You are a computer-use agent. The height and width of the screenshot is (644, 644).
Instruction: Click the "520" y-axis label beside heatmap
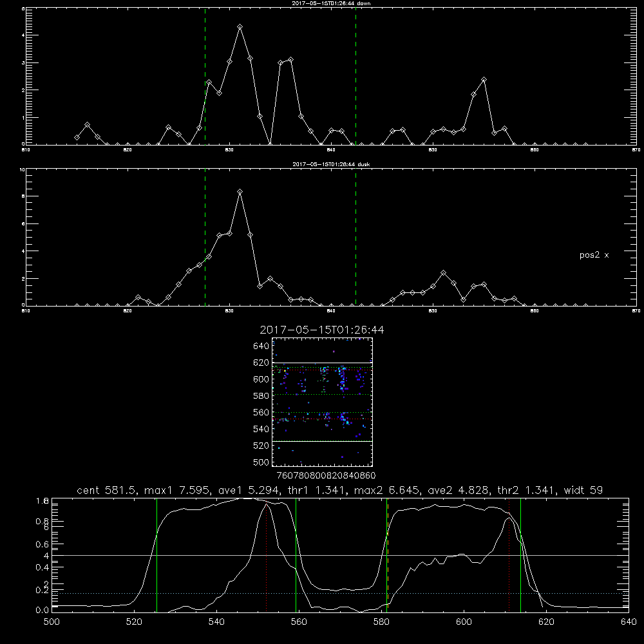pos(261,446)
